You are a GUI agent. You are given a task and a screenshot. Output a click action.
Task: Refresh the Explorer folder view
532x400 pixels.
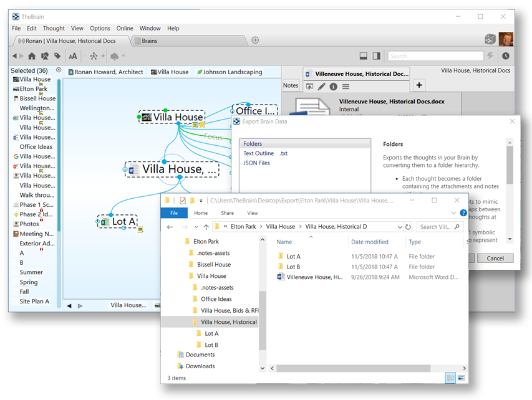coord(408,227)
